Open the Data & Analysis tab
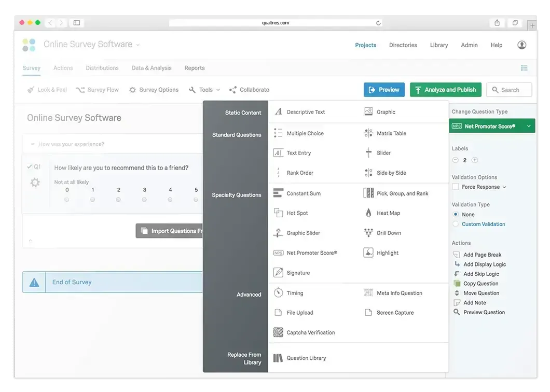The height and width of the screenshot is (392, 550). 152,68
